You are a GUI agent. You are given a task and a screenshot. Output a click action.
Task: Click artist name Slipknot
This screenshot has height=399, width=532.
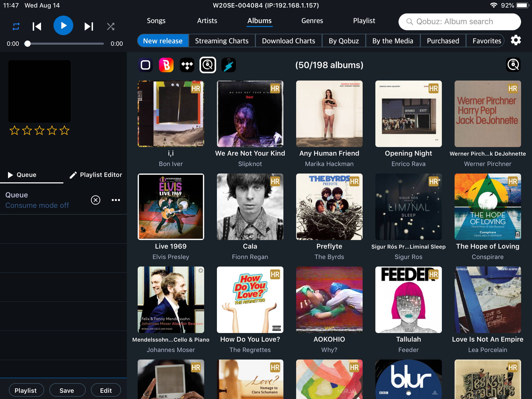tap(250, 164)
